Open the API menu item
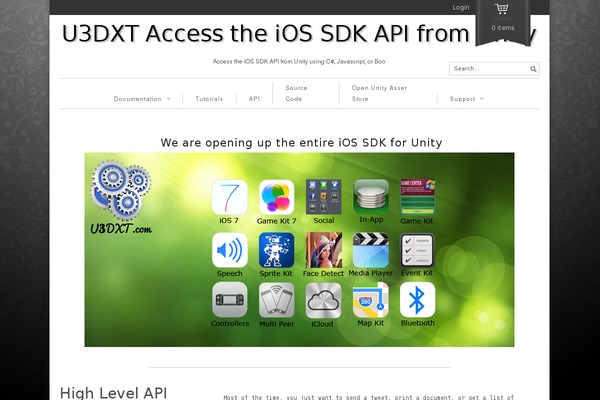This screenshot has width=600, height=400. [x=254, y=99]
